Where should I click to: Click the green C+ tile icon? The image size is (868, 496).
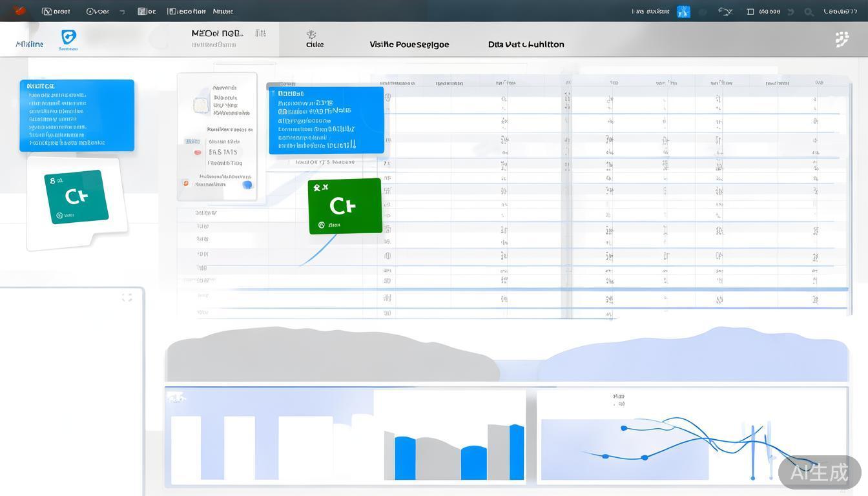pos(345,206)
